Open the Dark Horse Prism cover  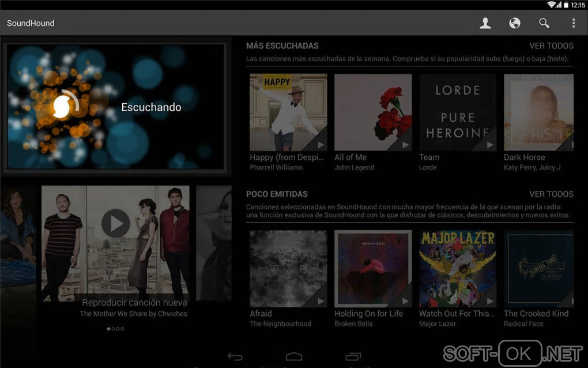pos(538,112)
